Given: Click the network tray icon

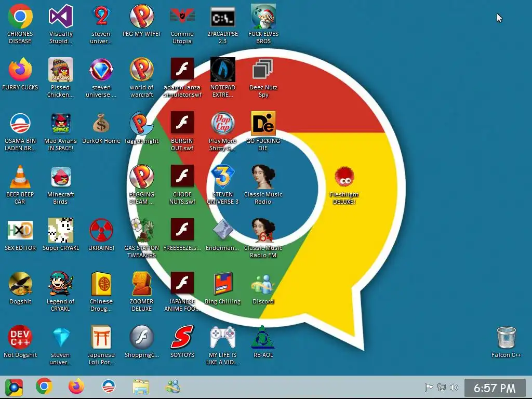Looking at the screenshot, I should pyautogui.click(x=442, y=387).
